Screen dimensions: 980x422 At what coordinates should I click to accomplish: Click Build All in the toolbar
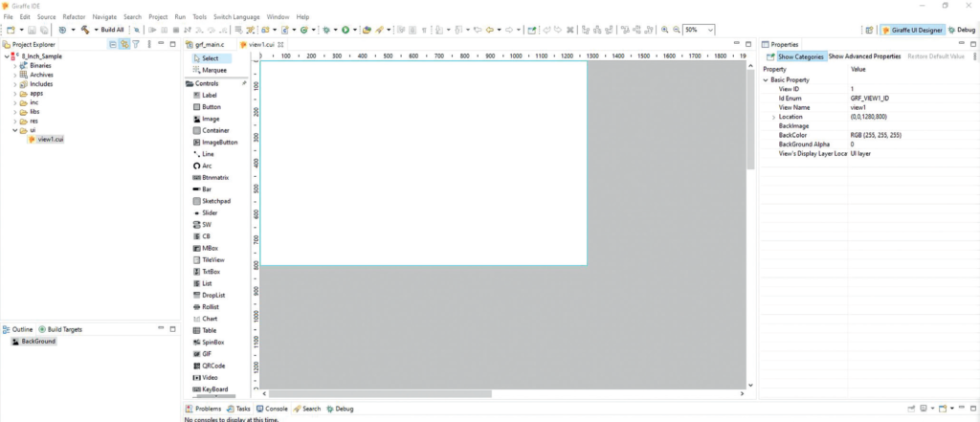(x=113, y=30)
